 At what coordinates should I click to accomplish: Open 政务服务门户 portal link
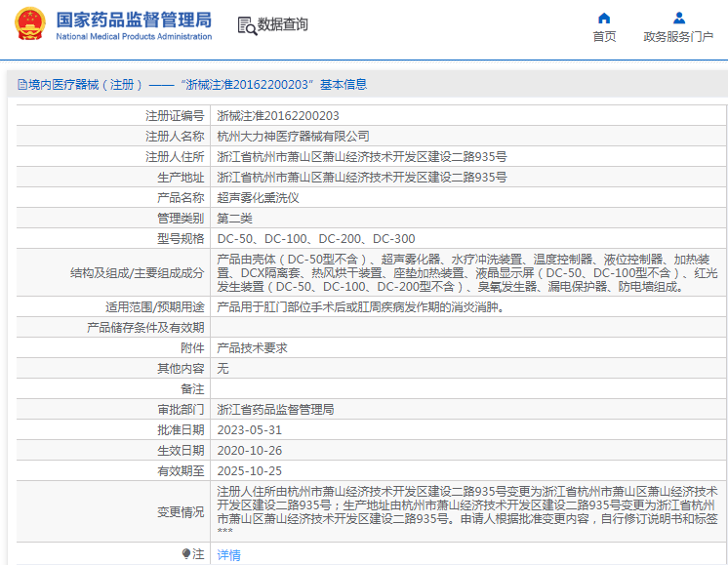click(x=678, y=36)
